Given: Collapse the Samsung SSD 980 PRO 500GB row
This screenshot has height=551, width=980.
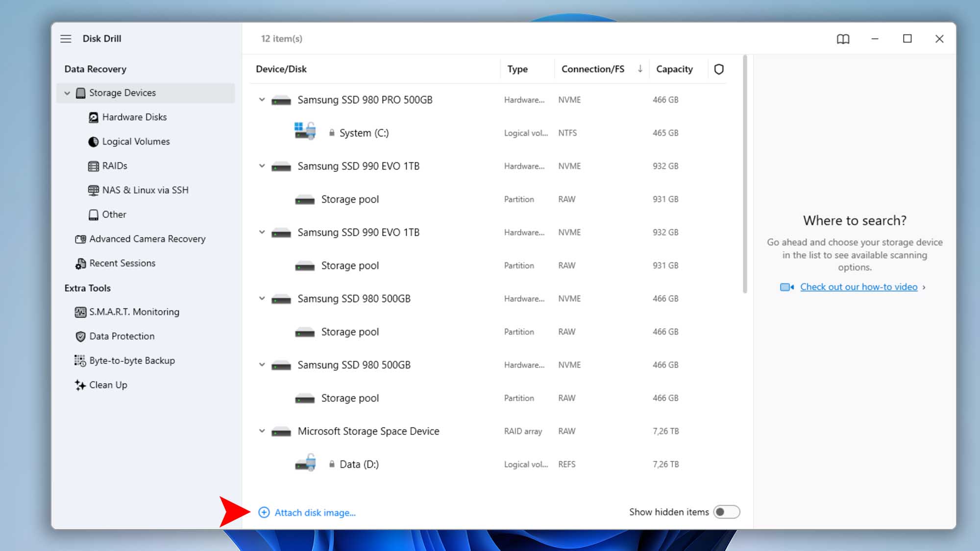Looking at the screenshot, I should coord(262,100).
